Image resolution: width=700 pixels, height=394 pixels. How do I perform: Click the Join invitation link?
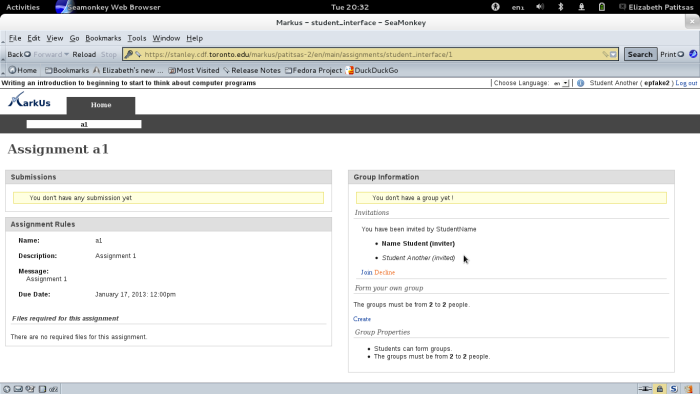[366, 272]
